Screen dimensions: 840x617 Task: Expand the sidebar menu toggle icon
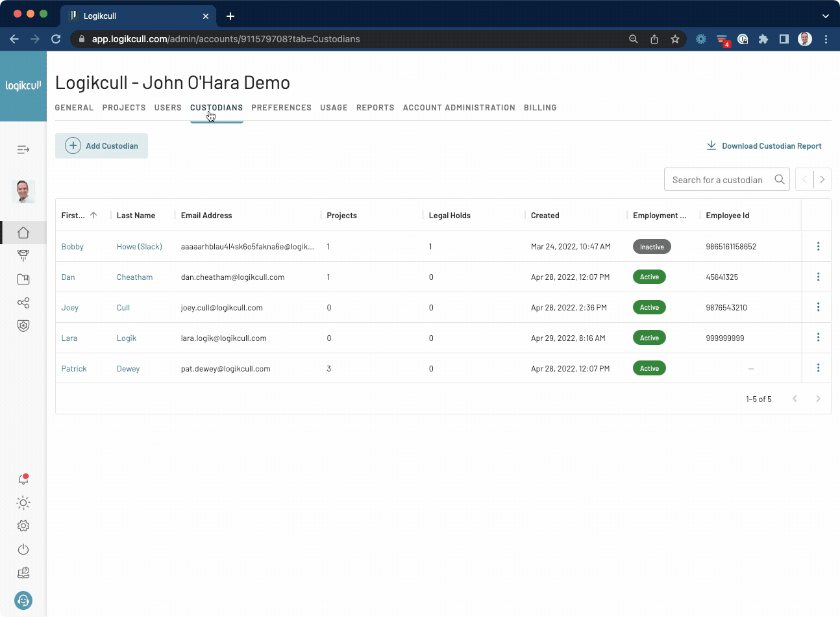pyautogui.click(x=23, y=150)
